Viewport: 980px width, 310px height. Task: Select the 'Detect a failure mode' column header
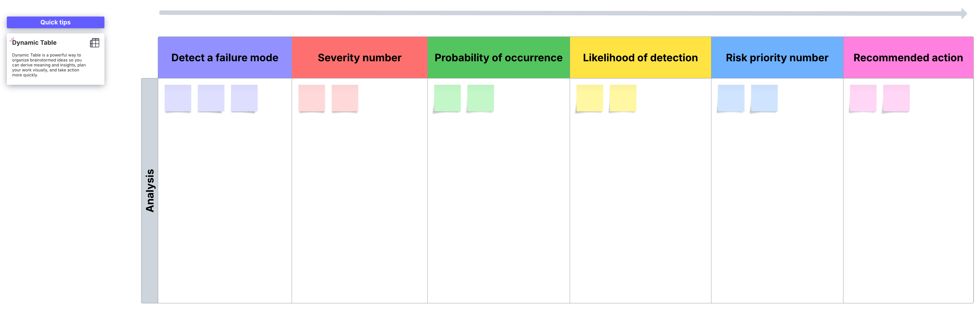(x=224, y=57)
